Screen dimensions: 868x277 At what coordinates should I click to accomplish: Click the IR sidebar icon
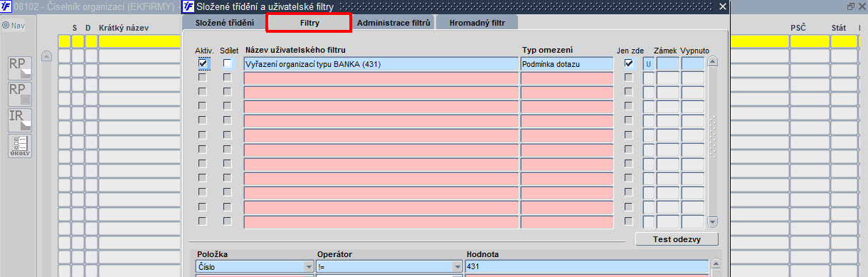[x=19, y=120]
